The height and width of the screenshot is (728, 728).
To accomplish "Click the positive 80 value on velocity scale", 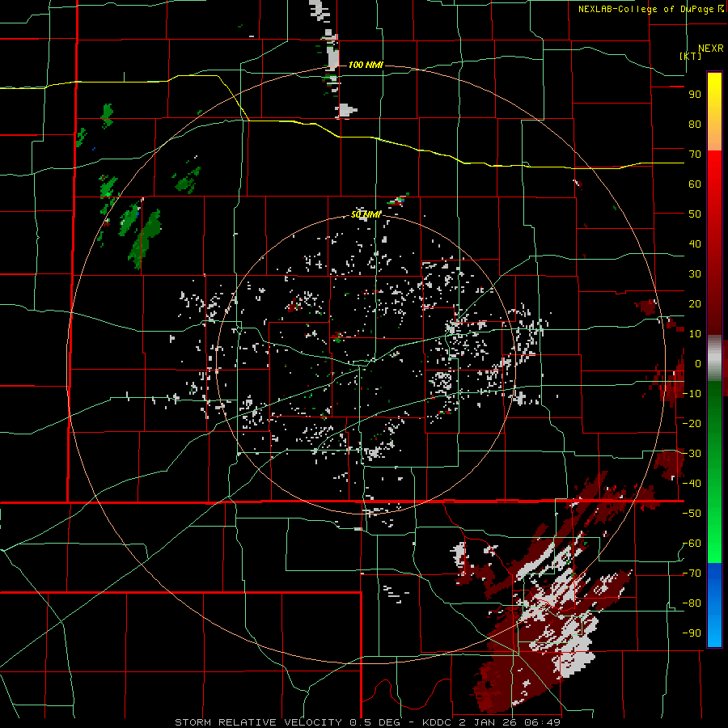I will [x=695, y=125].
